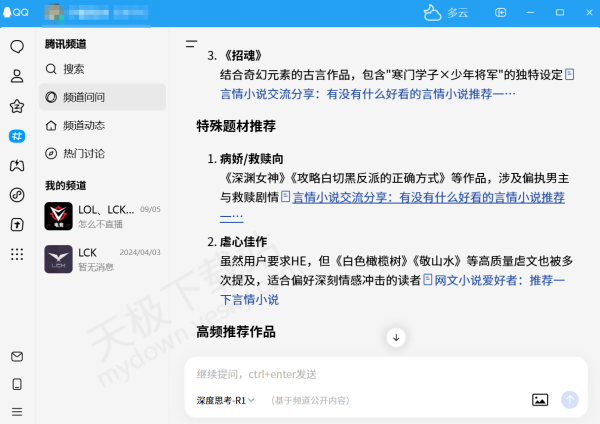The width and height of the screenshot is (600, 424).
Task: Click the 搜索 search entry
Action: (x=74, y=69)
